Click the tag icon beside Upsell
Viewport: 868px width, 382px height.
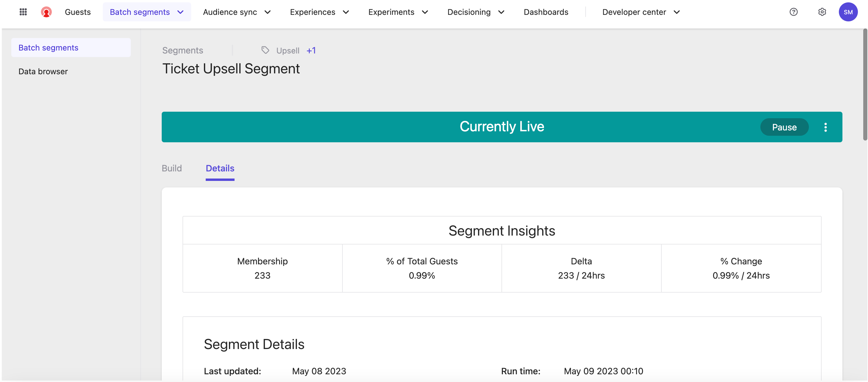(265, 50)
